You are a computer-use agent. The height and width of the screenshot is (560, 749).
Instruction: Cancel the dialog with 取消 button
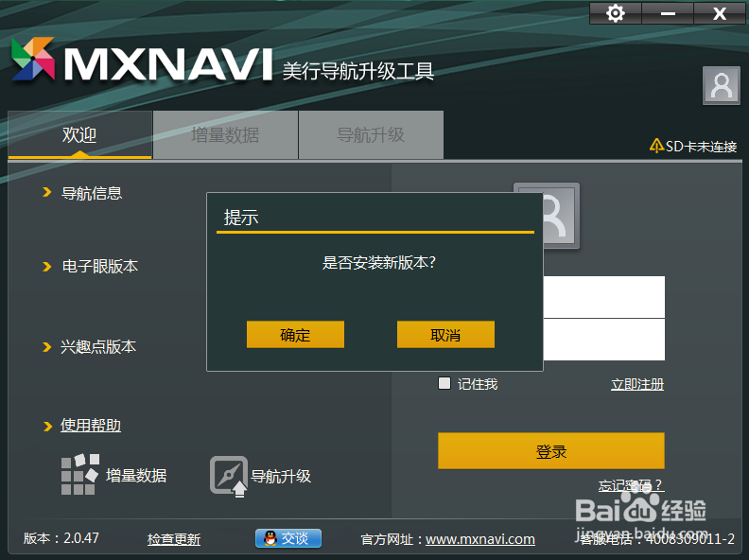click(x=445, y=335)
